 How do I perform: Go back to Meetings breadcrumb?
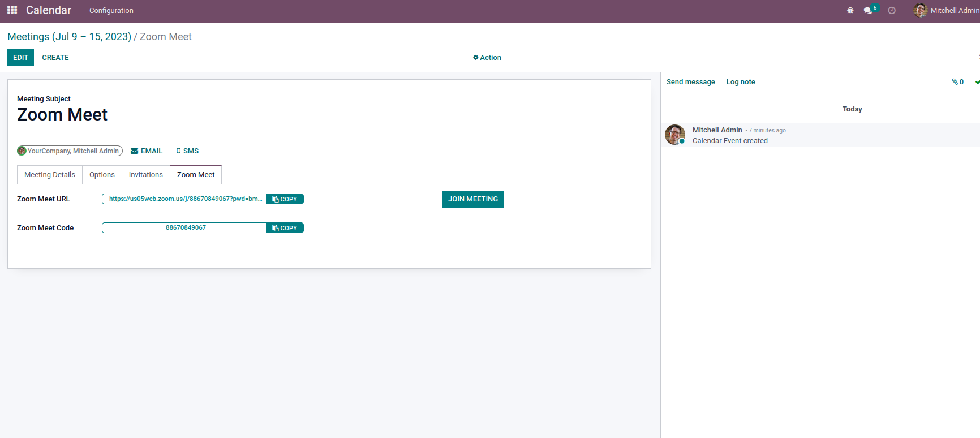coord(69,37)
